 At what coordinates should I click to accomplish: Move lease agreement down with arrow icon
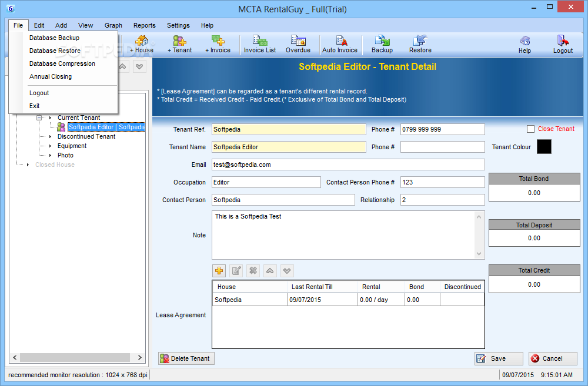pos(287,271)
